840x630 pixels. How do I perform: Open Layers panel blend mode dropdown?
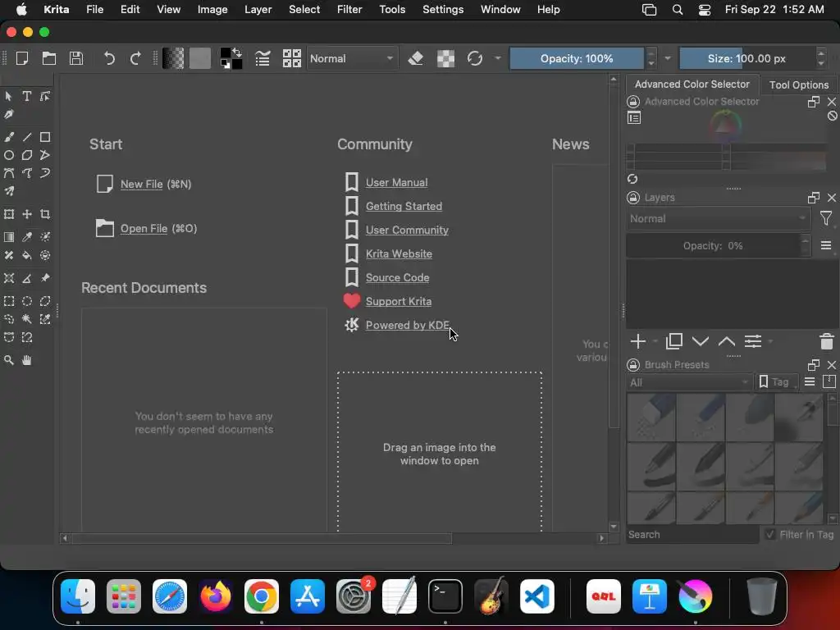tap(718, 218)
